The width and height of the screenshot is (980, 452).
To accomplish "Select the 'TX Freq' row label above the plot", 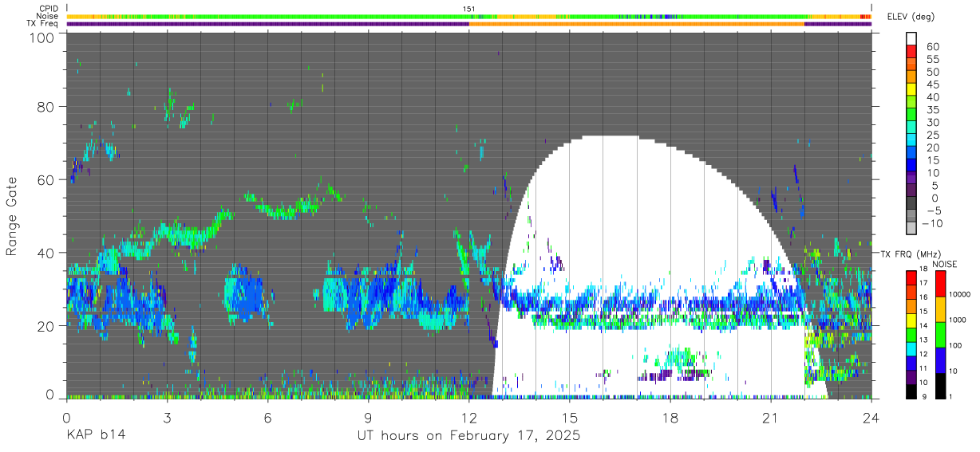I will click(41, 24).
